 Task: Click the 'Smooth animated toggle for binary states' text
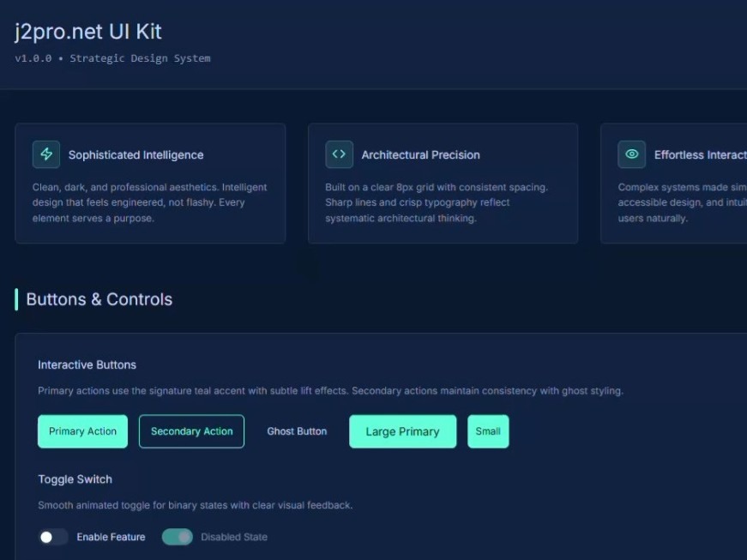click(196, 505)
